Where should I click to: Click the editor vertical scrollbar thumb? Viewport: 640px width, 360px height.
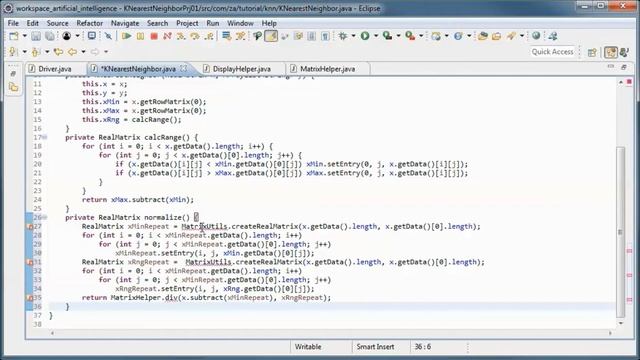(621, 231)
